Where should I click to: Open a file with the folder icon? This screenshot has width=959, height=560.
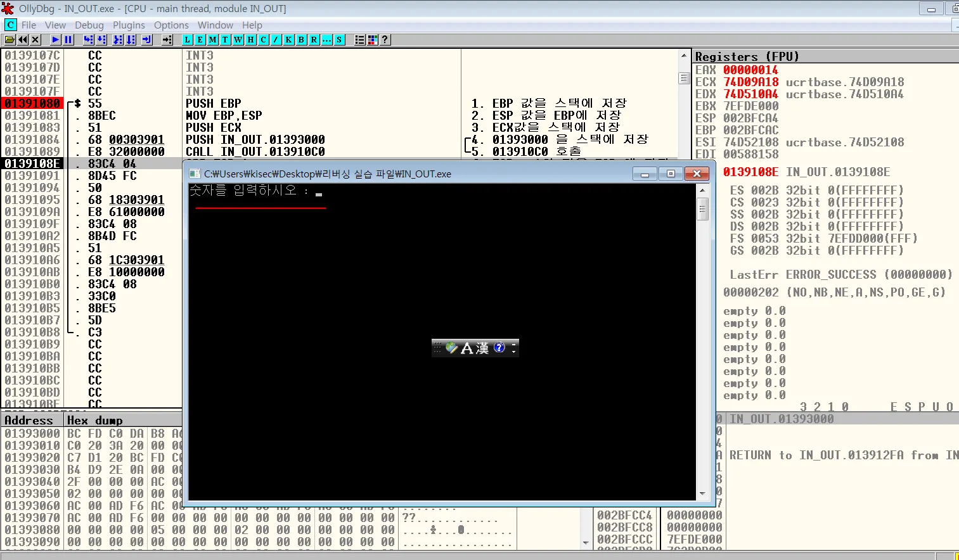coord(10,39)
